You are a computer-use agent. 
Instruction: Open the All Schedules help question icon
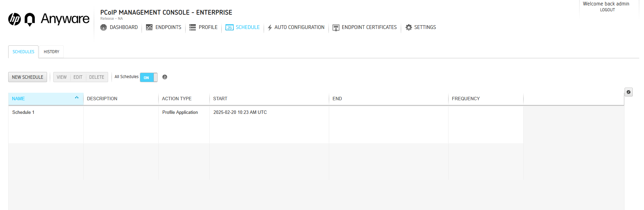[x=165, y=77]
